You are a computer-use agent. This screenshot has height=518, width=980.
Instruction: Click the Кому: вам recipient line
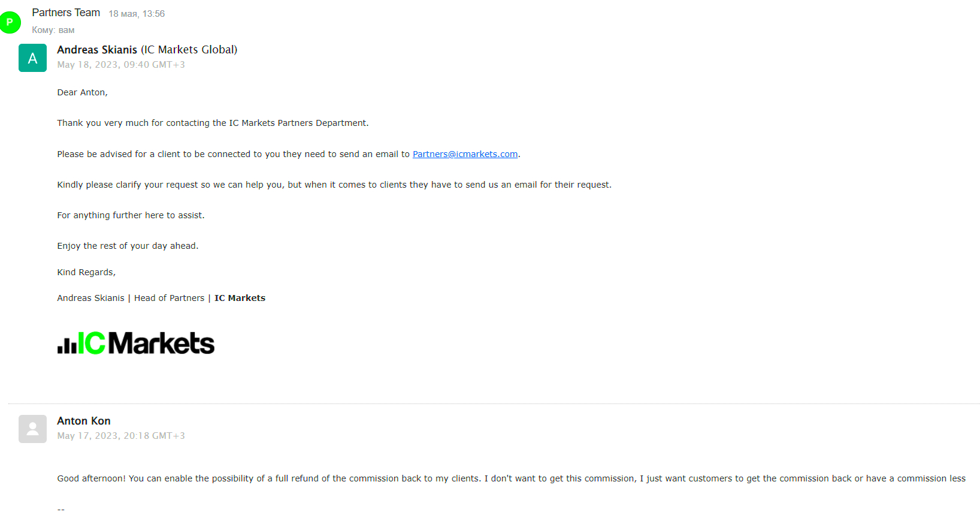click(53, 30)
